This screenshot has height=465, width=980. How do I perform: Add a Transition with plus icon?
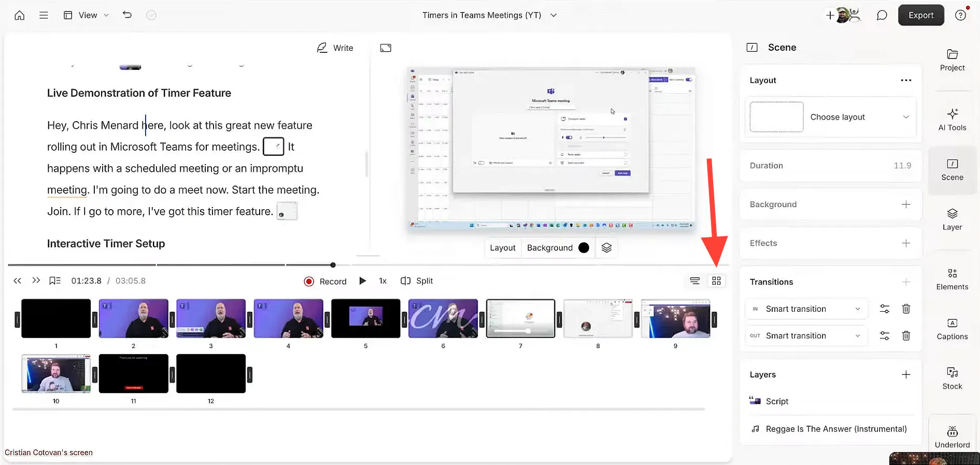(x=906, y=282)
